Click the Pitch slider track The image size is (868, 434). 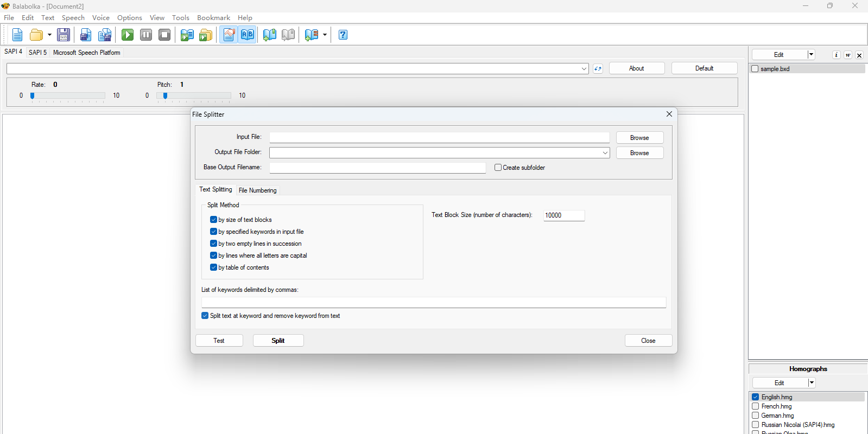[x=194, y=95]
